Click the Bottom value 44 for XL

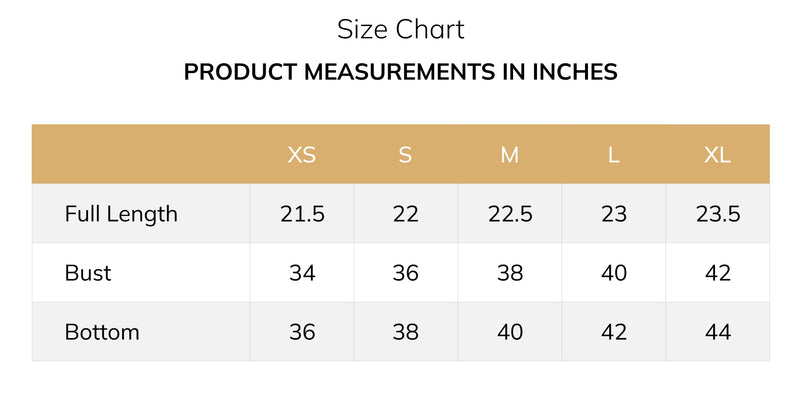718,332
